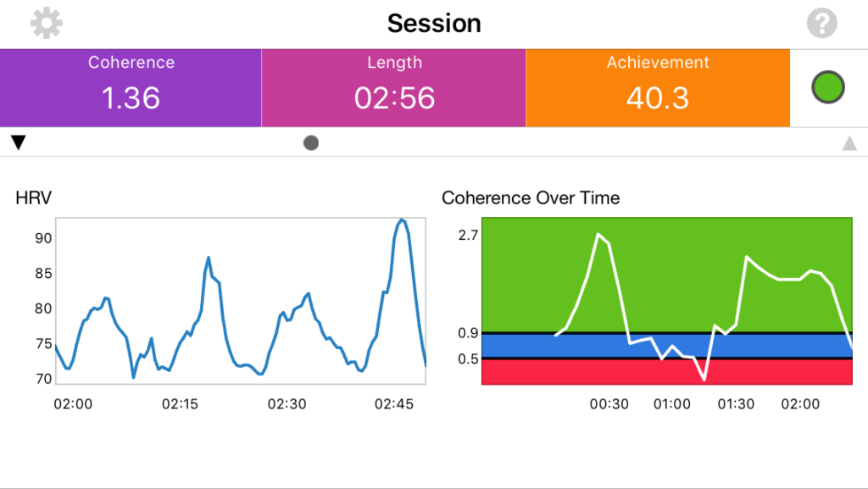Tap the purple Coherence score tile
The height and width of the screenshot is (489, 868).
pyautogui.click(x=131, y=88)
